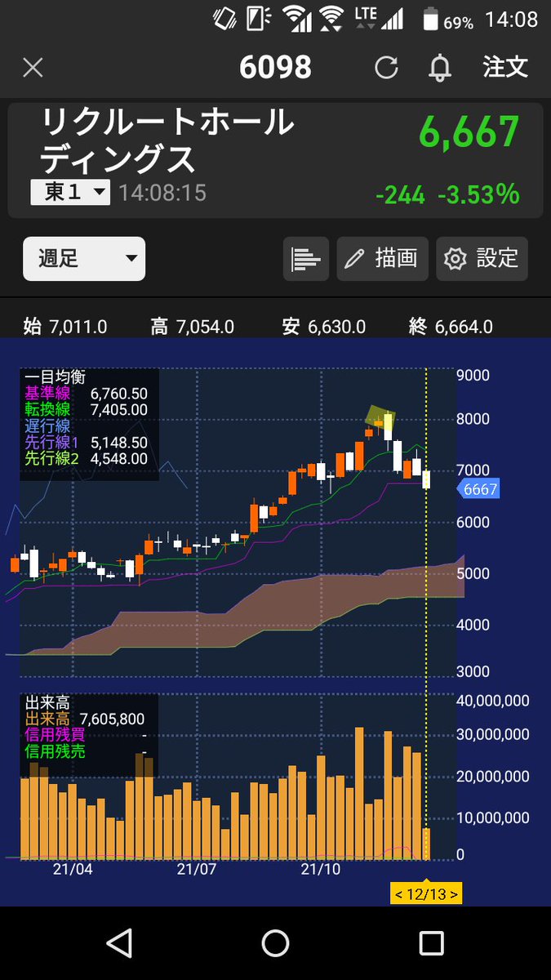The image size is (551, 980).
Task: Tap the latest volume bar at 12/13
Action: [x=426, y=843]
